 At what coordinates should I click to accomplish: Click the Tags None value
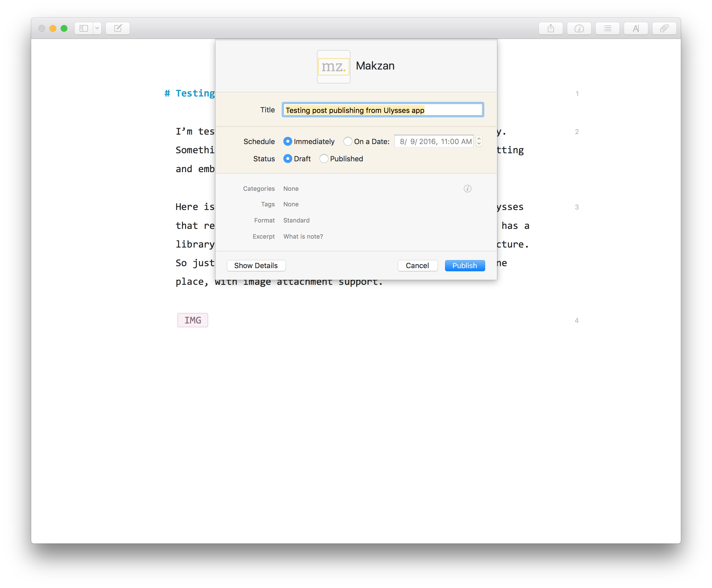pos(291,204)
